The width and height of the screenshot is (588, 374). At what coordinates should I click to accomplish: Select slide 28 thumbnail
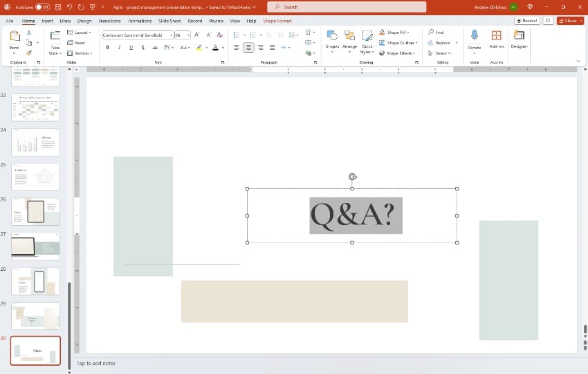pyautogui.click(x=35, y=281)
